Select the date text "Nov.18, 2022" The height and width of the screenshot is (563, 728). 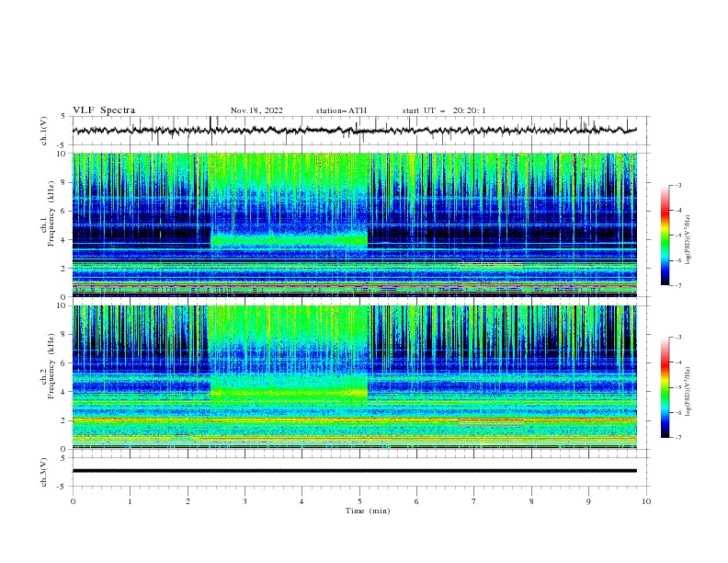point(256,110)
